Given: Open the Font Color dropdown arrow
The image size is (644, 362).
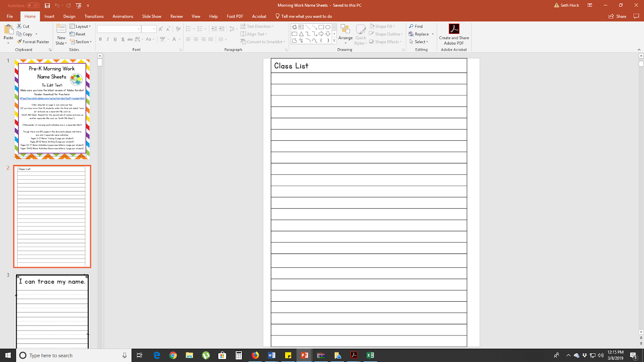Looking at the screenshot, I should (x=179, y=39).
